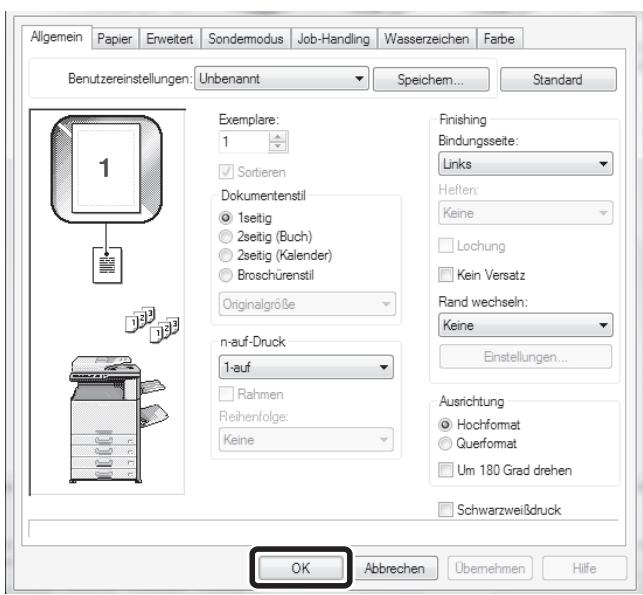The width and height of the screenshot is (643, 595).
Task: Select the Broschürenstil radio button
Action: tap(226, 275)
